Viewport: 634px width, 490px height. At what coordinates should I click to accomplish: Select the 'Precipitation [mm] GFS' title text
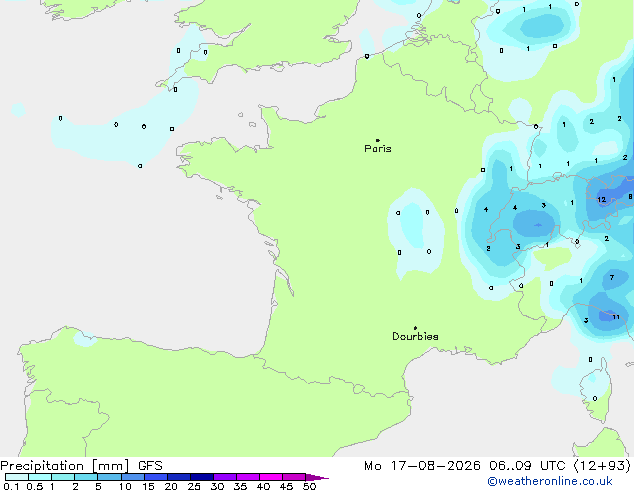(x=81, y=466)
